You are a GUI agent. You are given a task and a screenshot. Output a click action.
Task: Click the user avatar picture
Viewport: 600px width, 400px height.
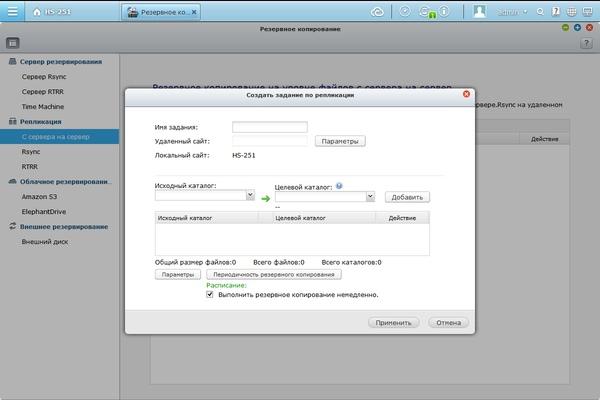click(479, 11)
